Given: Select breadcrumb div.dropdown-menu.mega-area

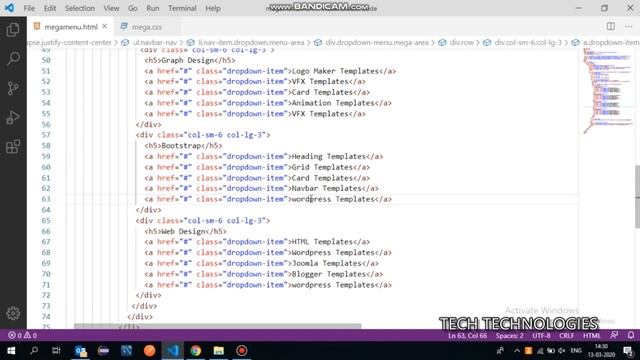Looking at the screenshot, I should [x=377, y=42].
